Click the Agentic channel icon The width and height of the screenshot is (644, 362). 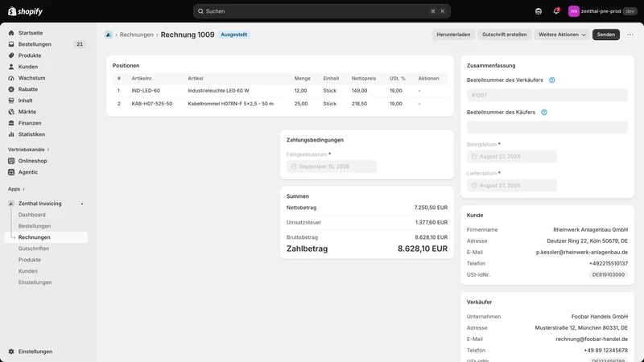click(11, 172)
